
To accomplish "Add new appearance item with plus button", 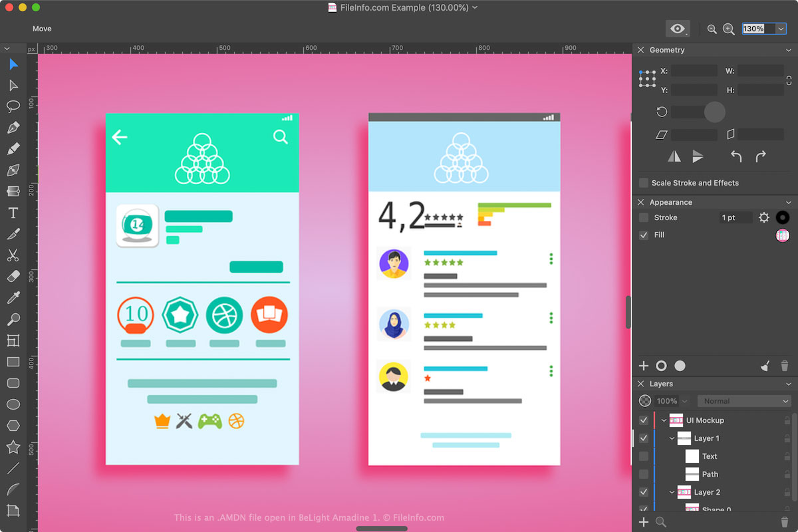I will tap(644, 366).
